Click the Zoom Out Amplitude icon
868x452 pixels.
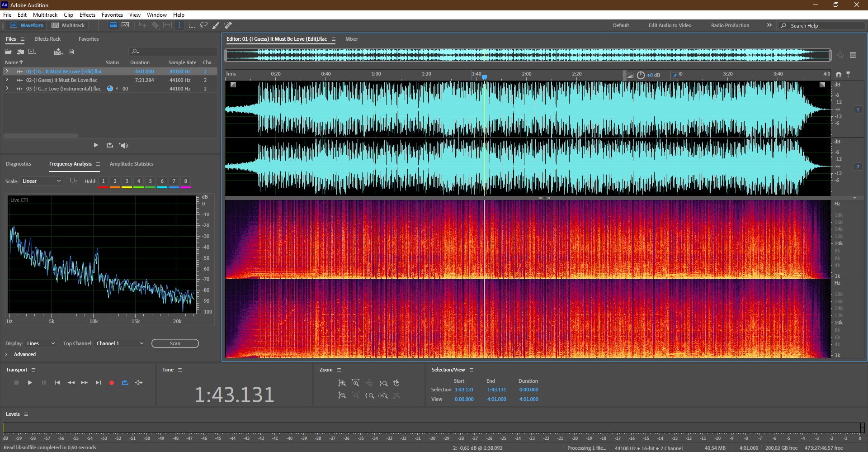[x=342, y=395]
